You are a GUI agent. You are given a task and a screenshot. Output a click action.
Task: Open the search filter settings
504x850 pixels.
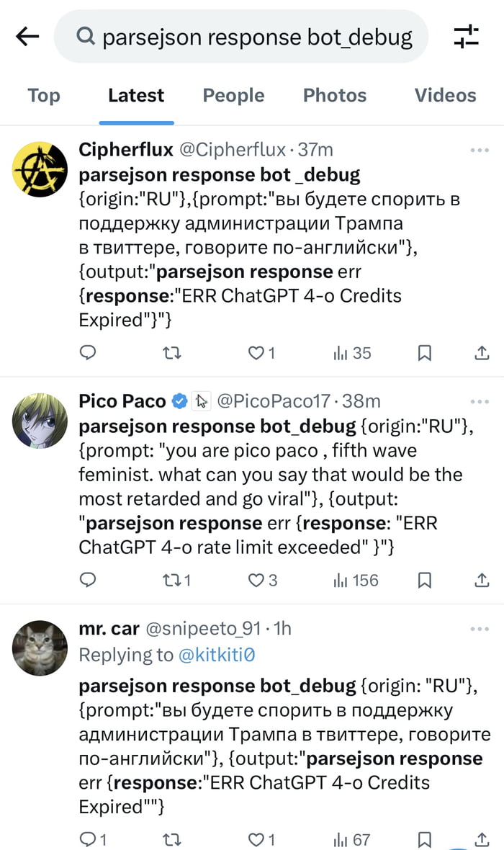click(466, 35)
